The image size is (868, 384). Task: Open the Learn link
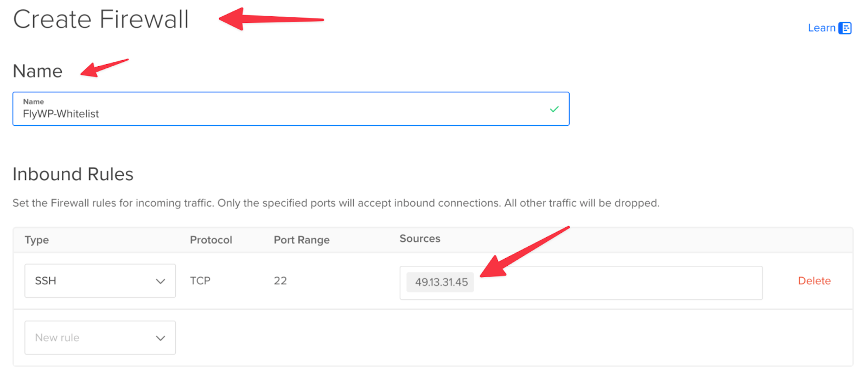(x=821, y=28)
